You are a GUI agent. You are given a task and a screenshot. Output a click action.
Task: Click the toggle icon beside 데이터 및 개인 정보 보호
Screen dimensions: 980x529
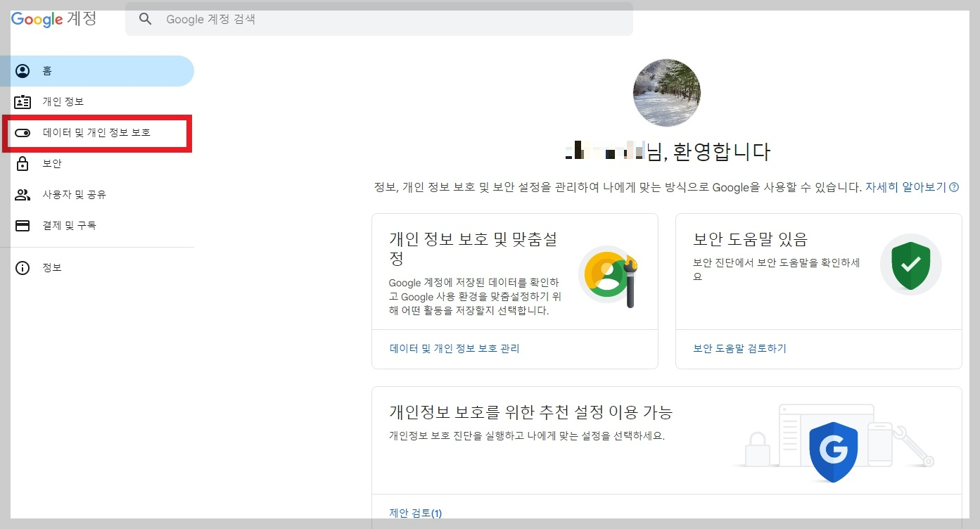point(23,133)
